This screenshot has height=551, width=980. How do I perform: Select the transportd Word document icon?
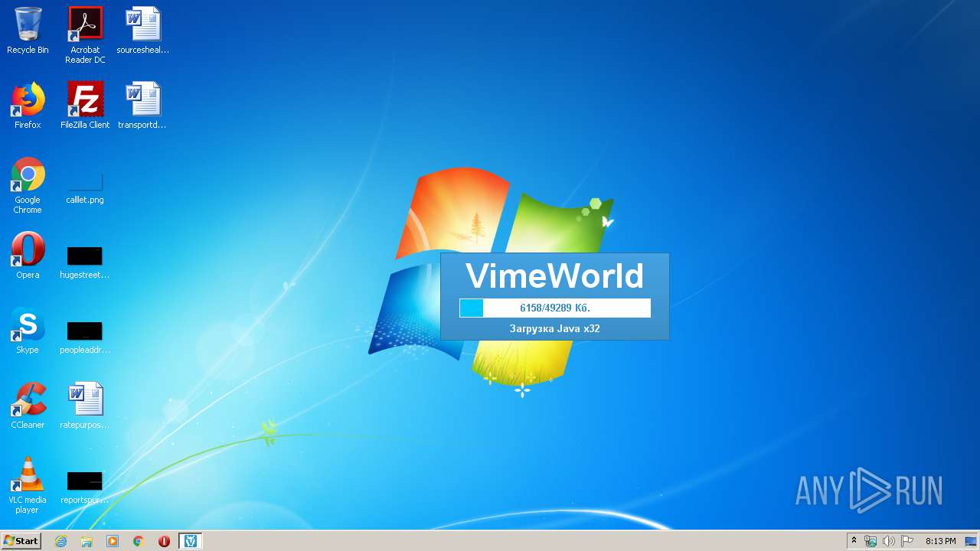tap(142, 106)
